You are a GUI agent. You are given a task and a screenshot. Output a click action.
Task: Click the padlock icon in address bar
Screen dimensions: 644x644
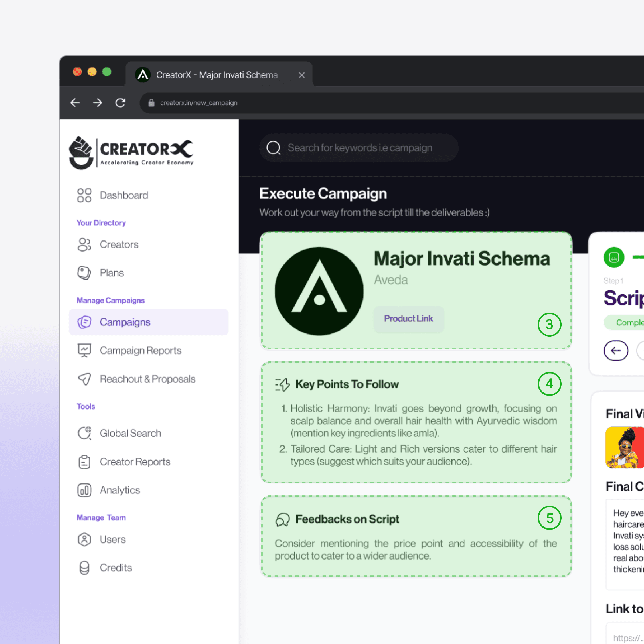click(x=151, y=103)
